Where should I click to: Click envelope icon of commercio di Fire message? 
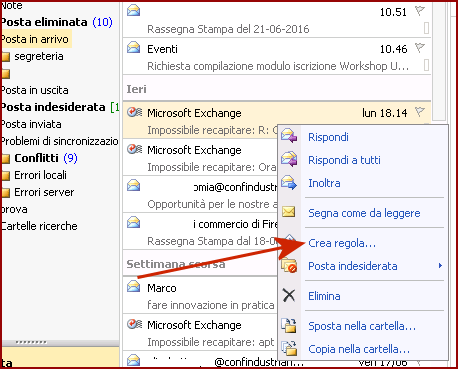pos(134,222)
